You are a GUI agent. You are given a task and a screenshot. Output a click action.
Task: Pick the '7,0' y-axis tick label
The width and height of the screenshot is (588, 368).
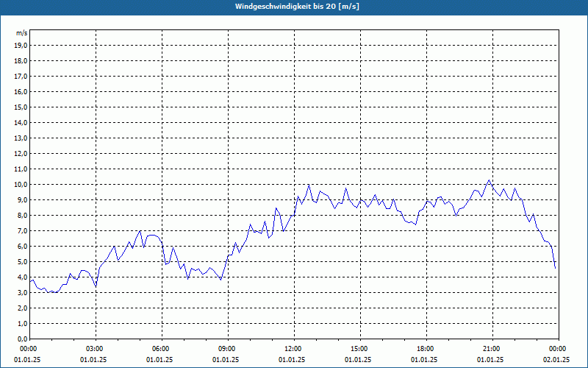22,231
